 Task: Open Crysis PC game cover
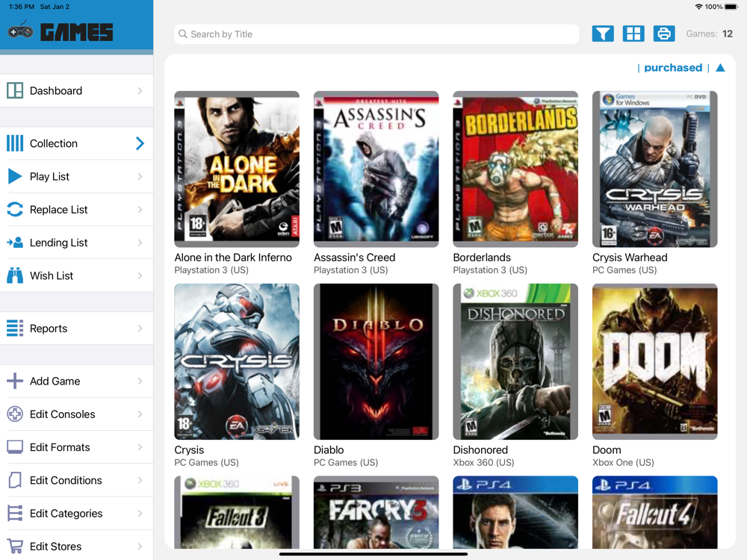coord(237,361)
